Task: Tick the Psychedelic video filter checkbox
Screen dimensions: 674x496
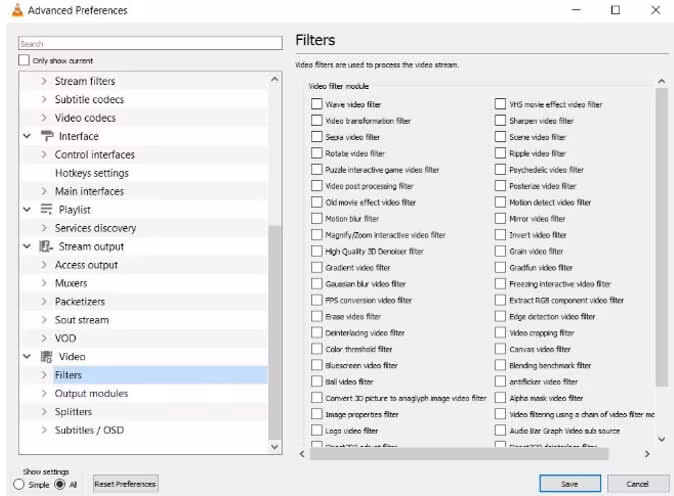Action: coord(500,169)
